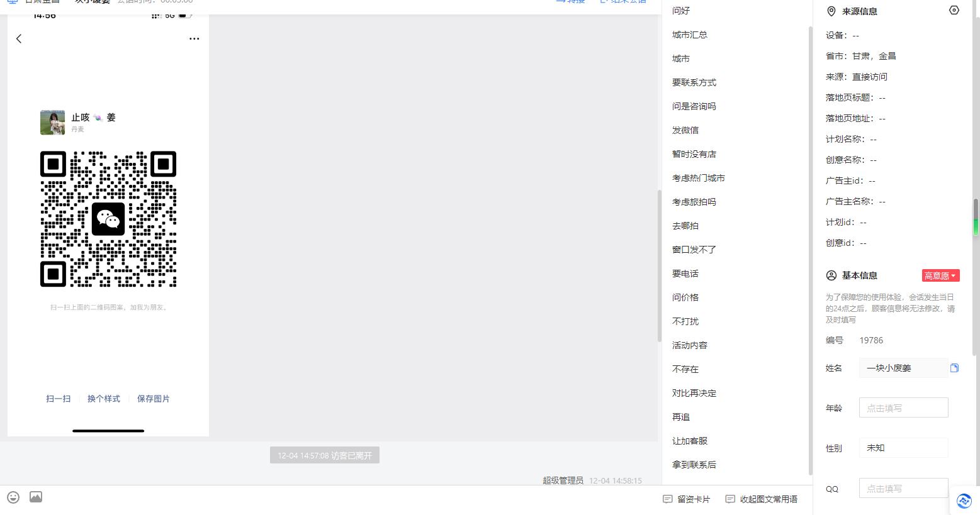Choose the 活动内容 quick reply
This screenshot has width=980, height=515.
690,345
